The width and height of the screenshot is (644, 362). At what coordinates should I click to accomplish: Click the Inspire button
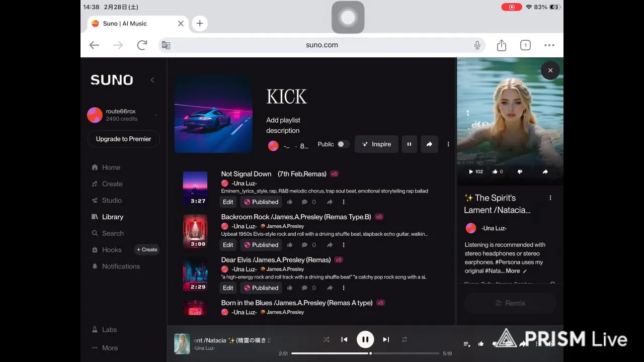[376, 144]
